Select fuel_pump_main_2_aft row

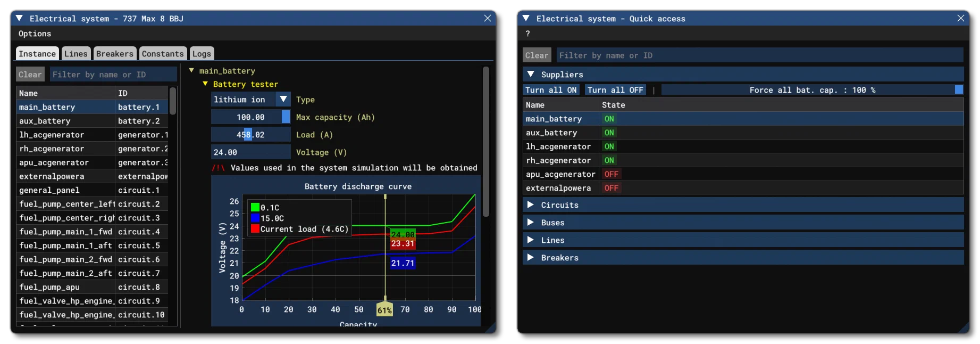93,273
